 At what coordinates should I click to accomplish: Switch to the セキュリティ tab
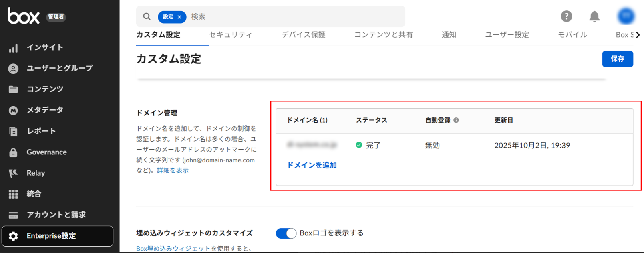[230, 35]
